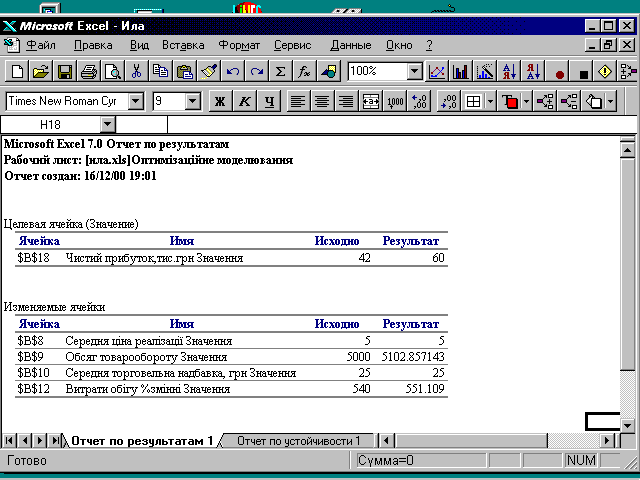
Task: Toggle underline Ч formatting
Action: pyautogui.click(x=269, y=101)
